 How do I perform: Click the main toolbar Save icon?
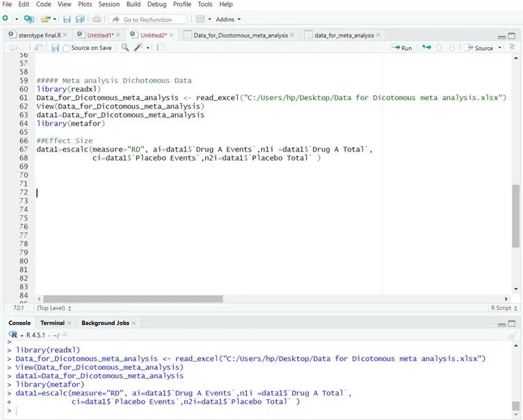tap(67, 19)
